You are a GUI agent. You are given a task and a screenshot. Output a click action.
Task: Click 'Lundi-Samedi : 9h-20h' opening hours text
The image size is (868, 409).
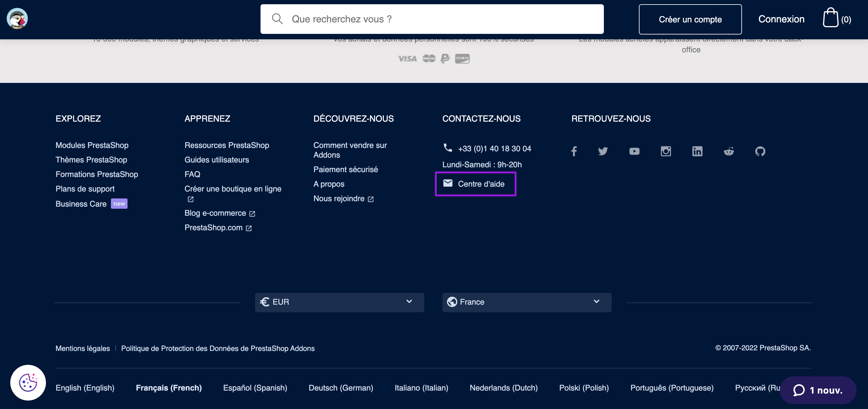tap(482, 165)
